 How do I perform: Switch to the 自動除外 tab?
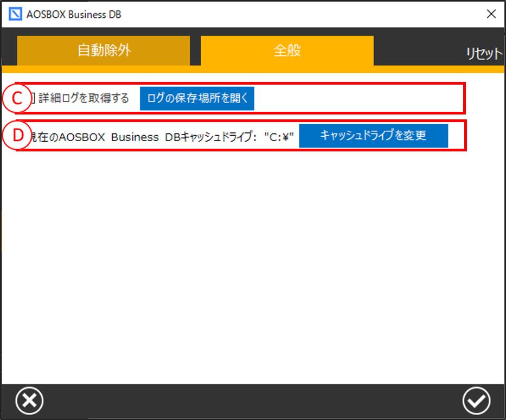pyautogui.click(x=103, y=50)
